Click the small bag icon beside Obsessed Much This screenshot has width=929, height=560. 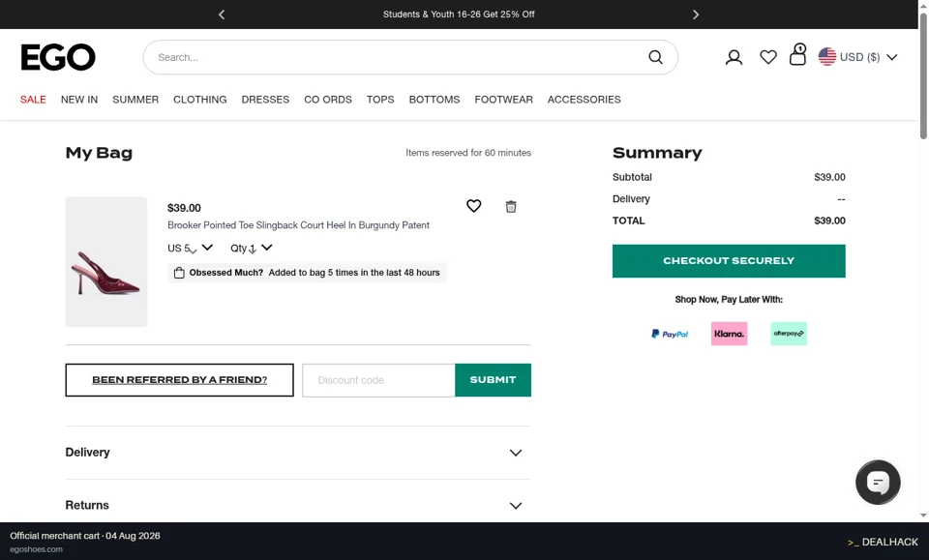(x=179, y=273)
